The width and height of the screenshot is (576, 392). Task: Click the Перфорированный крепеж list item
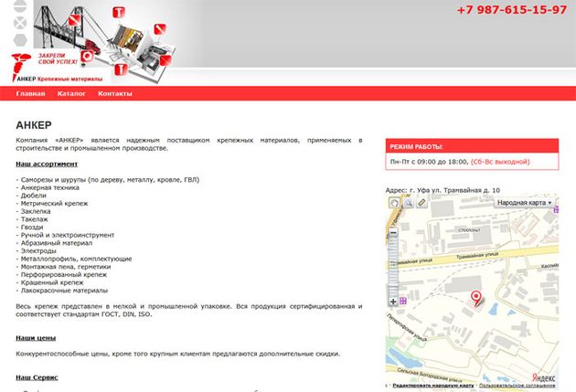(61, 274)
